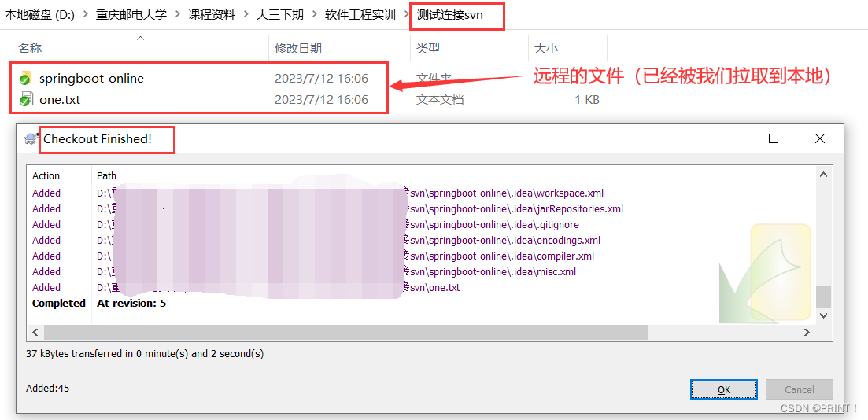Click OK in the Checkout dialog
Viewport: 868px width, 420px height.
tap(724, 389)
